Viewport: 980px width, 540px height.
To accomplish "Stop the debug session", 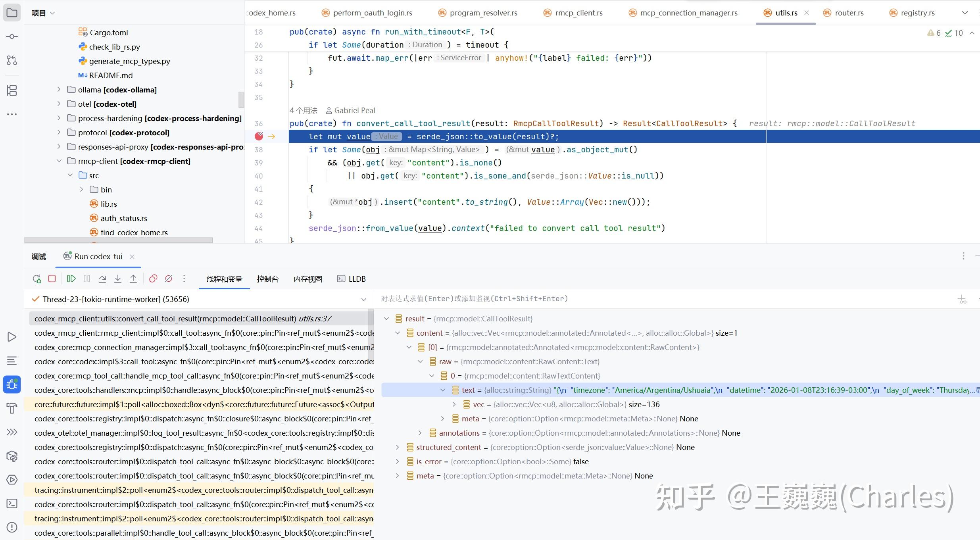I will [x=52, y=279].
